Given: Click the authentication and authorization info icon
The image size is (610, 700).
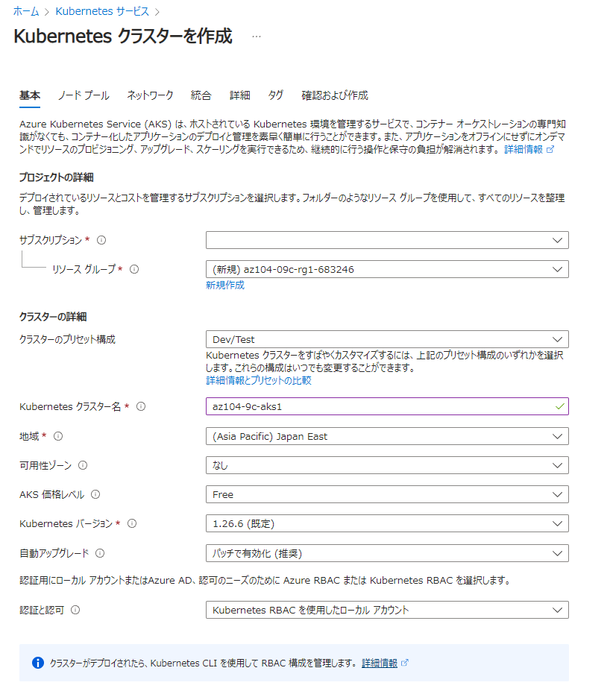Looking at the screenshot, I should point(75,610).
